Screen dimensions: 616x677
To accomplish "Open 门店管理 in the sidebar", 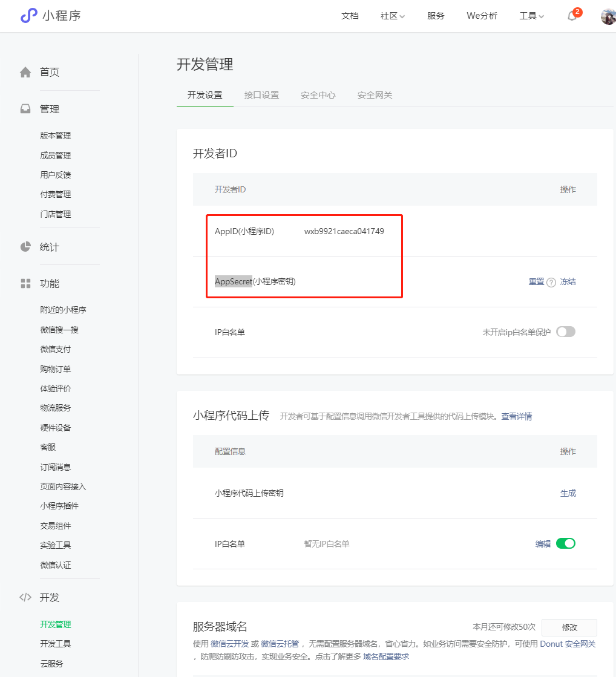I will coord(55,214).
